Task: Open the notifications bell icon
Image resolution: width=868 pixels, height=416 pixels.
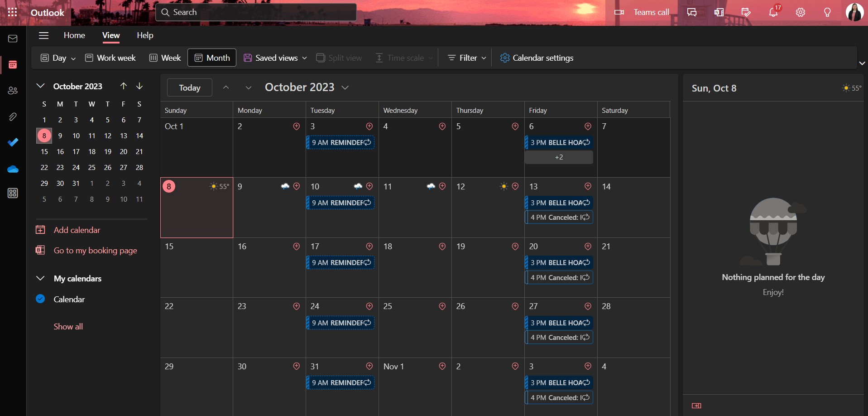Action: tap(773, 12)
